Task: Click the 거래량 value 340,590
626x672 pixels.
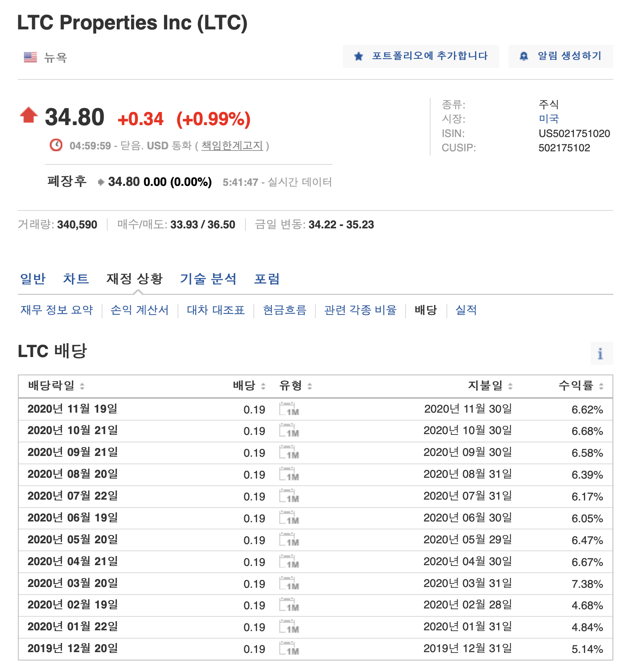Action: [77, 225]
